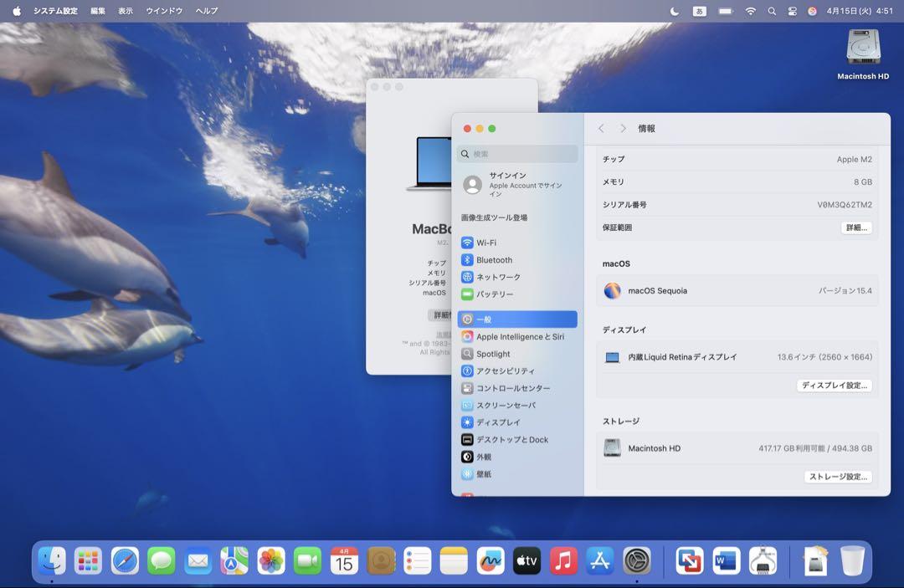Image resolution: width=904 pixels, height=588 pixels.
Task: Select 一般 in the sidebar
Action: coord(517,319)
